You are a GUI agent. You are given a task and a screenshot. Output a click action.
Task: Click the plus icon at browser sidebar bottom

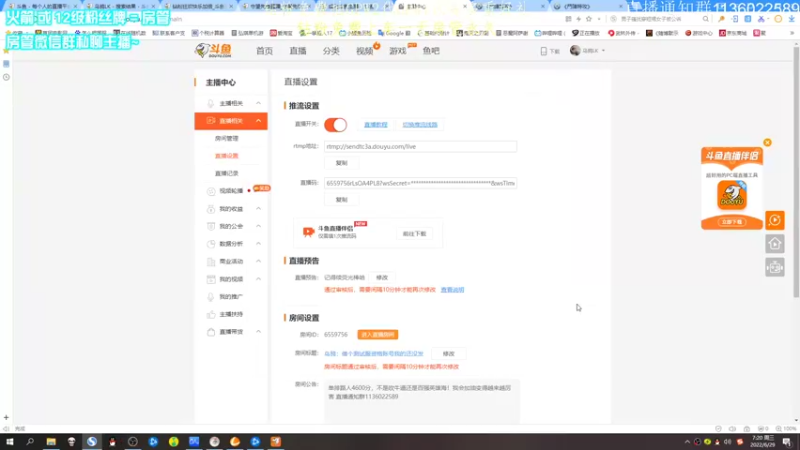[6, 417]
